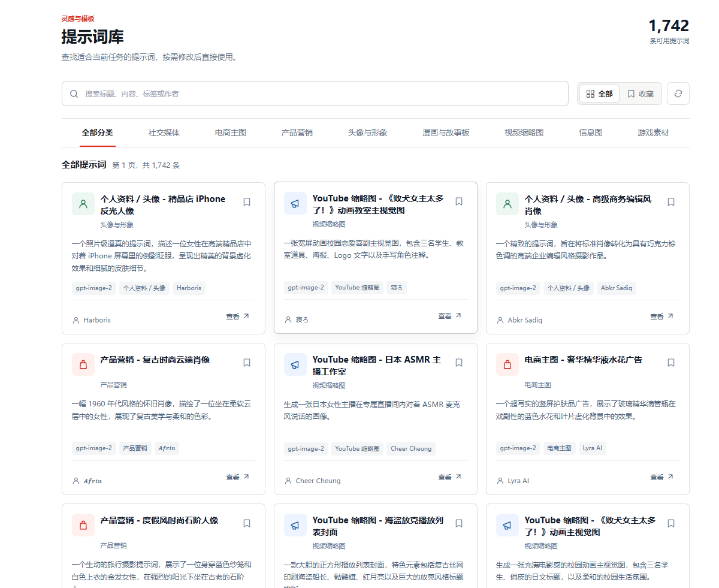
Task: Bookmark the 《败犬女主太多了！》动画教室主视觉图 card
Action: tap(459, 201)
